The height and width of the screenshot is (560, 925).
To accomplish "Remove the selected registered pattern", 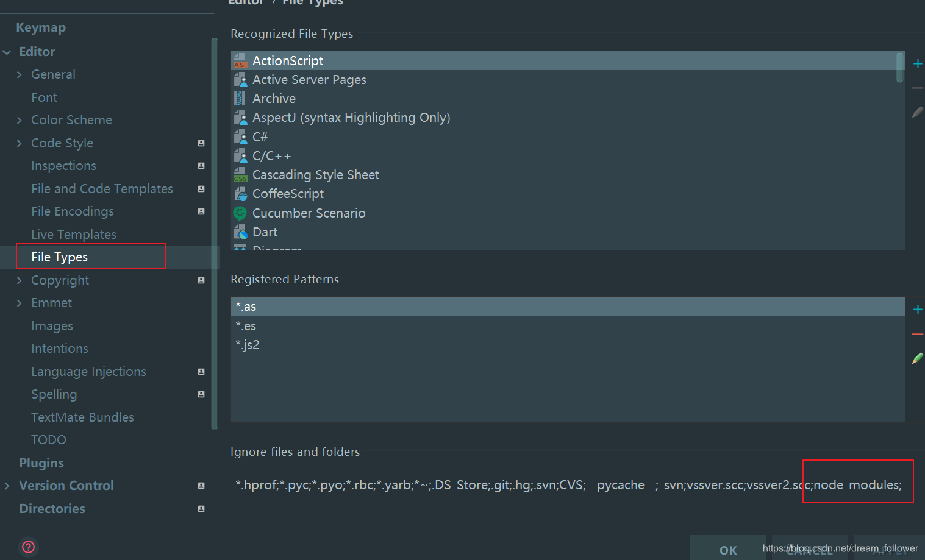I will tap(917, 334).
